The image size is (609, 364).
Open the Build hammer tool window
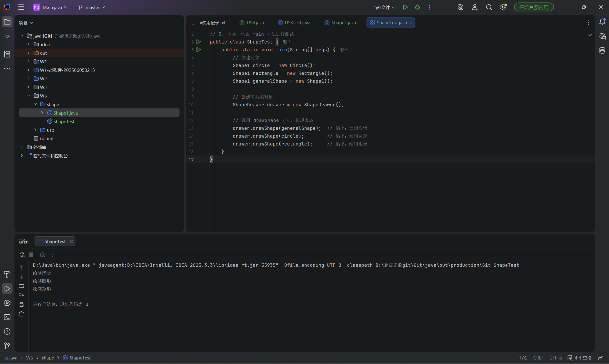[7, 274]
